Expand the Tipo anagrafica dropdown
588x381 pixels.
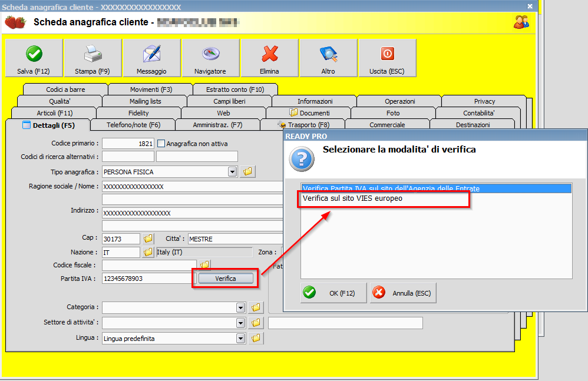click(x=233, y=172)
